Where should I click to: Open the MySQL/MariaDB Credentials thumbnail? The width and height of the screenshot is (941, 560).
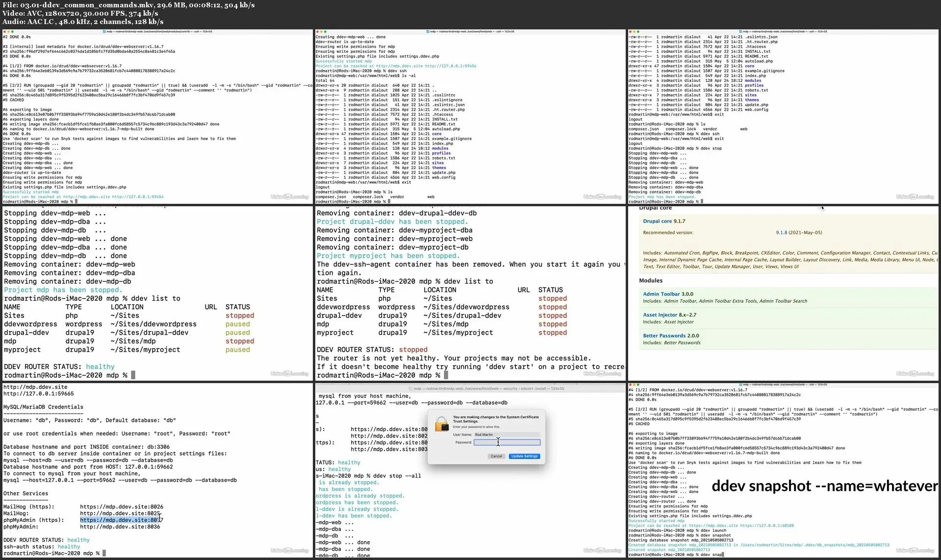coord(157,470)
